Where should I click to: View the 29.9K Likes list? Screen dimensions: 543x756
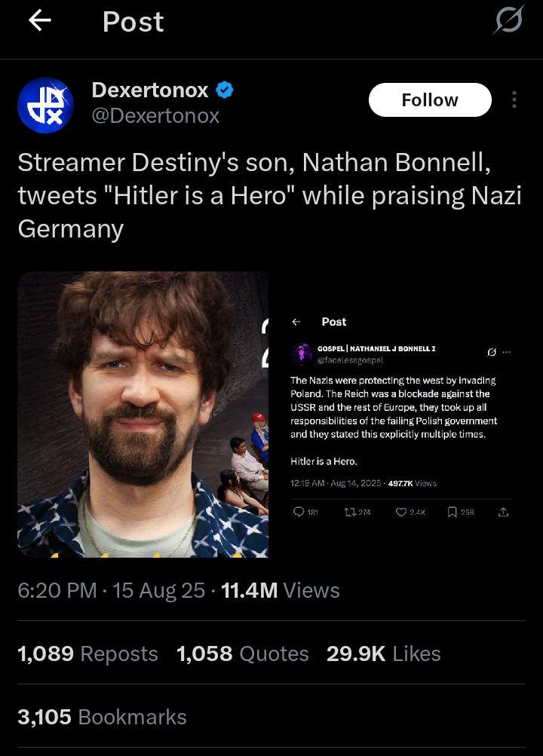(383, 653)
